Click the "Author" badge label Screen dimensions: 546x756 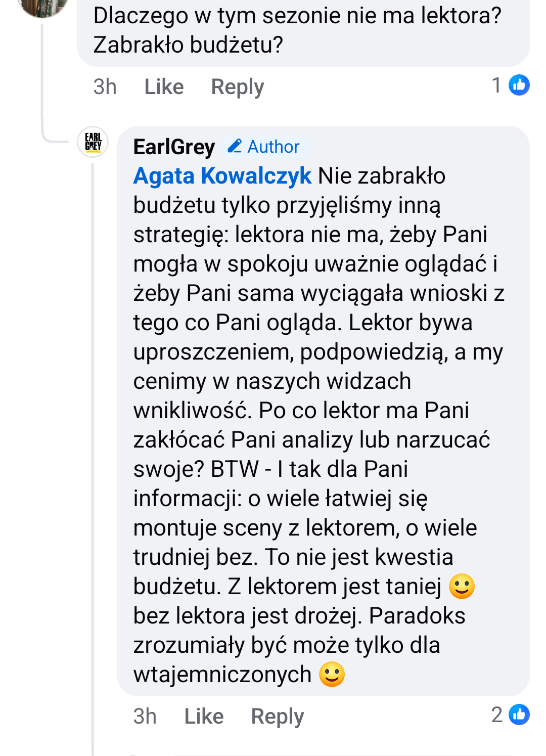tap(273, 147)
